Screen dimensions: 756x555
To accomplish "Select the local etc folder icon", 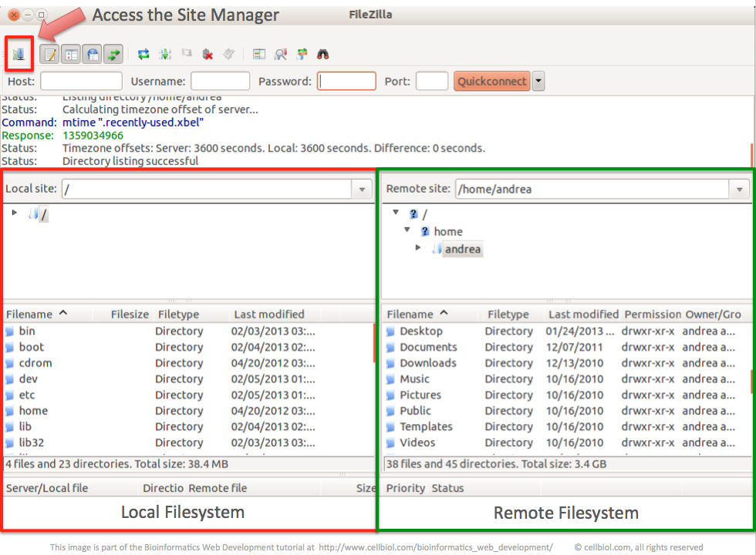I will pyautogui.click(x=9, y=395).
